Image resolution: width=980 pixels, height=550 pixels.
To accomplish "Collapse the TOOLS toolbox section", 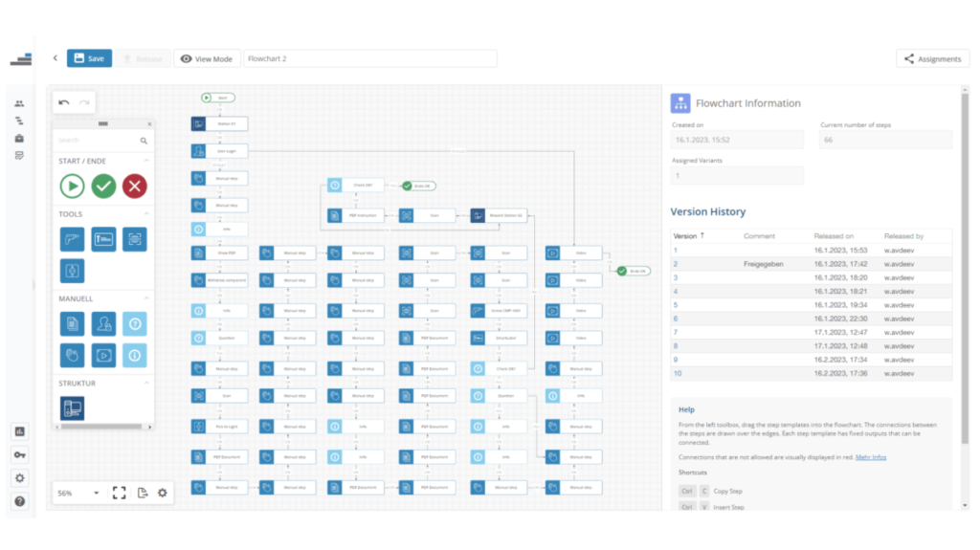I will 146,214.
